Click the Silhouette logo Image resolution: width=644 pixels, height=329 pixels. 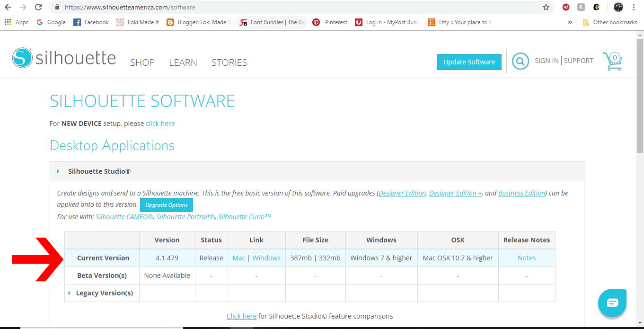(x=64, y=58)
